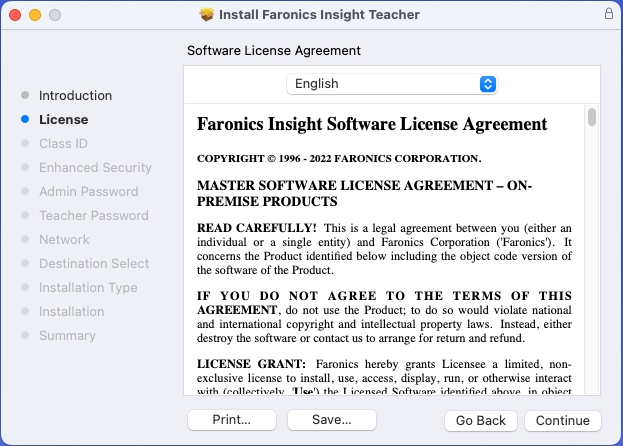The height and width of the screenshot is (446, 623).
Task: Click the license text scrollbar thumb
Action: coord(592,117)
